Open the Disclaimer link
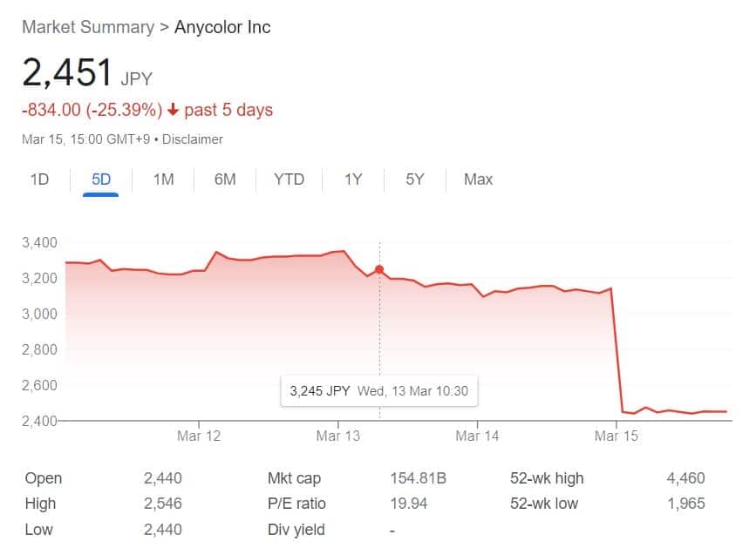Image resolution: width=756 pixels, height=548 pixels. coord(193,139)
